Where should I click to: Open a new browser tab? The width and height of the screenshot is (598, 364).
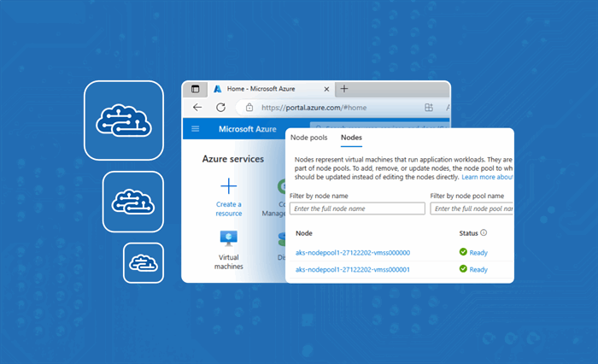pos(344,89)
